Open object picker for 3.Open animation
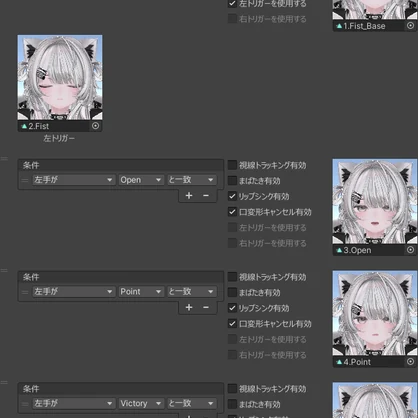 pyautogui.click(x=410, y=250)
